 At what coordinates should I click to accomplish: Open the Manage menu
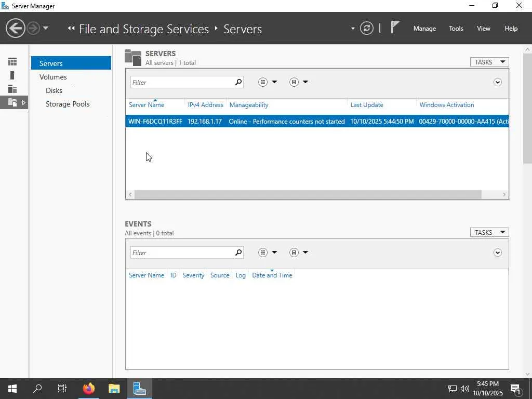point(424,29)
